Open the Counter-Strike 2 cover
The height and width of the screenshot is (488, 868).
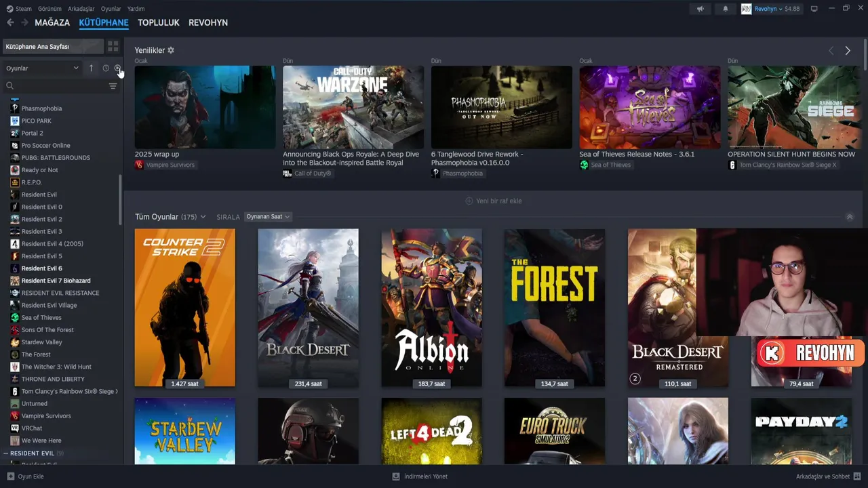184,308
